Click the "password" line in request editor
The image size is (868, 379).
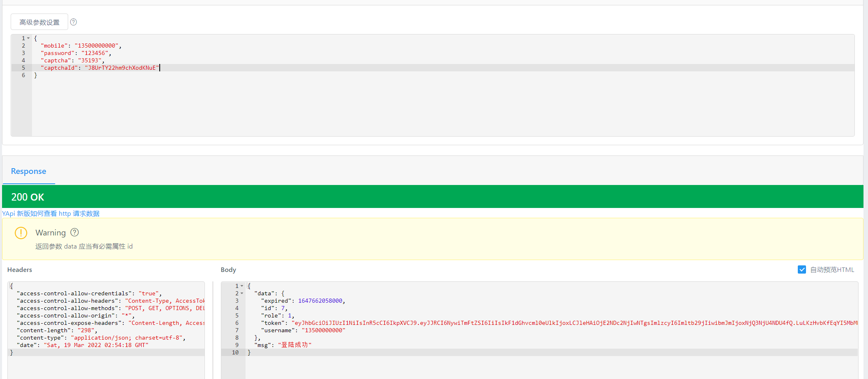[x=76, y=53]
